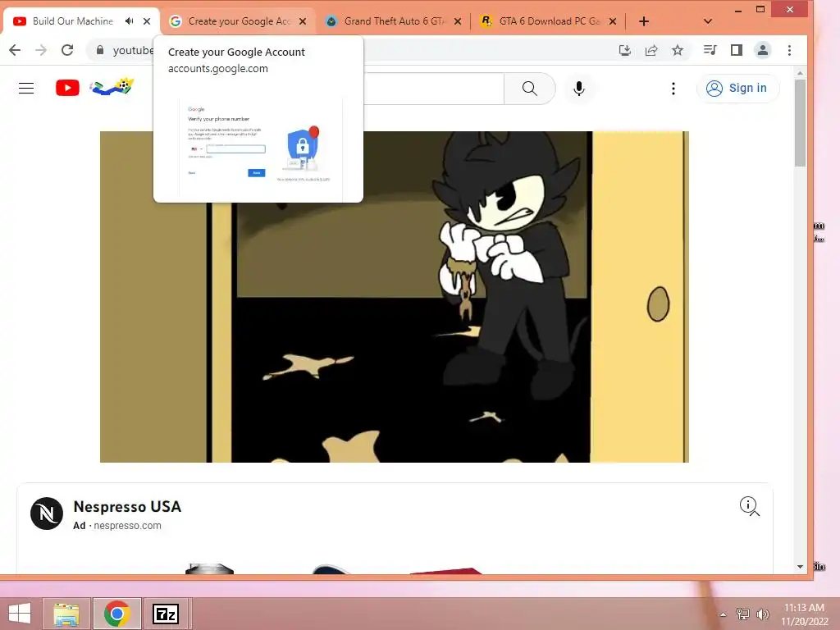Mute the Build Our Machine tab audio icon
This screenshot has width=840, height=630.
pyautogui.click(x=129, y=21)
